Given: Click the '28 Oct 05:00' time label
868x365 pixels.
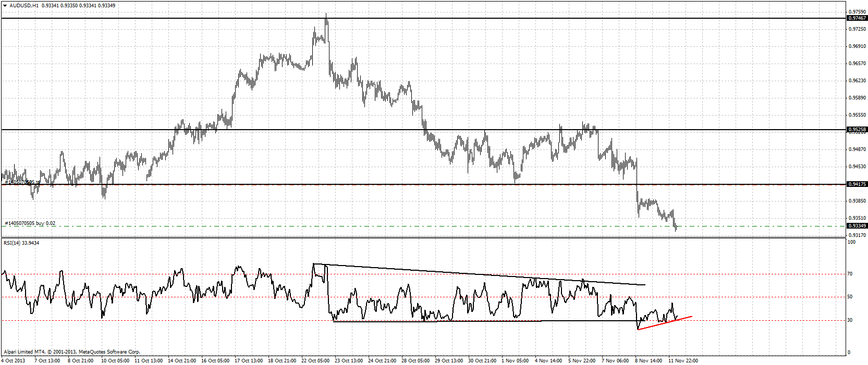Looking at the screenshot, I should pyautogui.click(x=415, y=361).
